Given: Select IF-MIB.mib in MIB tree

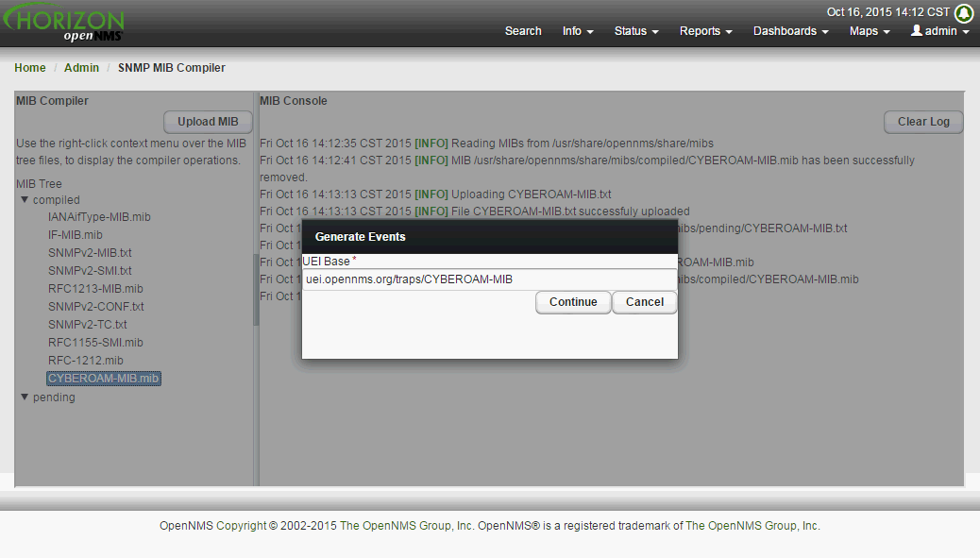Looking at the screenshot, I should pyautogui.click(x=75, y=235).
